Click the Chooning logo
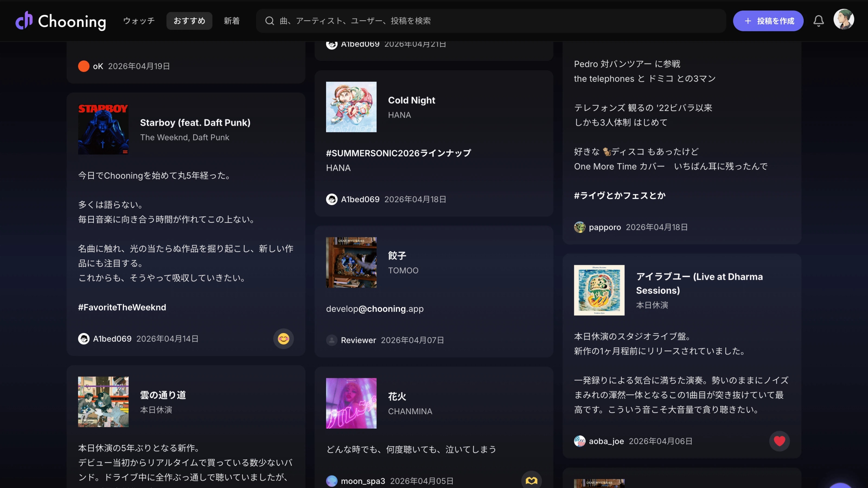The width and height of the screenshot is (868, 488). click(x=61, y=21)
